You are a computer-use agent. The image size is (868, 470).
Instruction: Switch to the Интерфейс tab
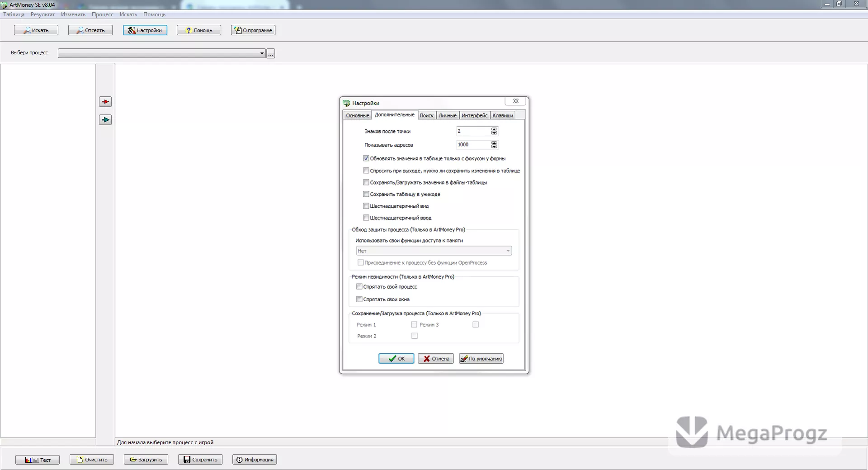475,116
